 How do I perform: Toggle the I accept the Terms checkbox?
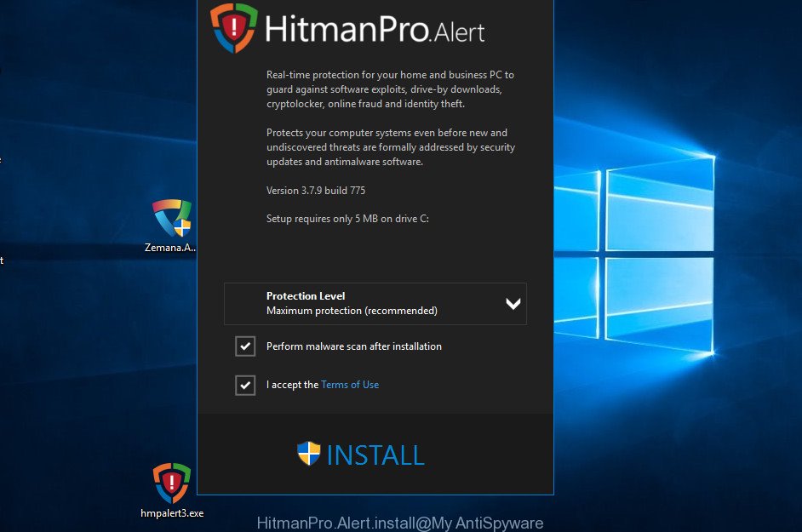[x=245, y=386]
